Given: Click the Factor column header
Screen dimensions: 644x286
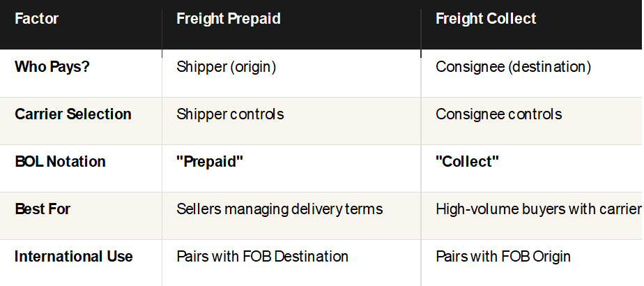Looking at the screenshot, I should 37,19.
